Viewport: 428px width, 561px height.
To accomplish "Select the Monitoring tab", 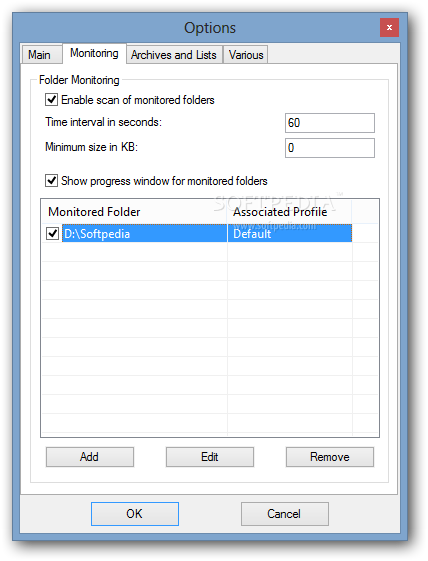I will pyautogui.click(x=94, y=54).
